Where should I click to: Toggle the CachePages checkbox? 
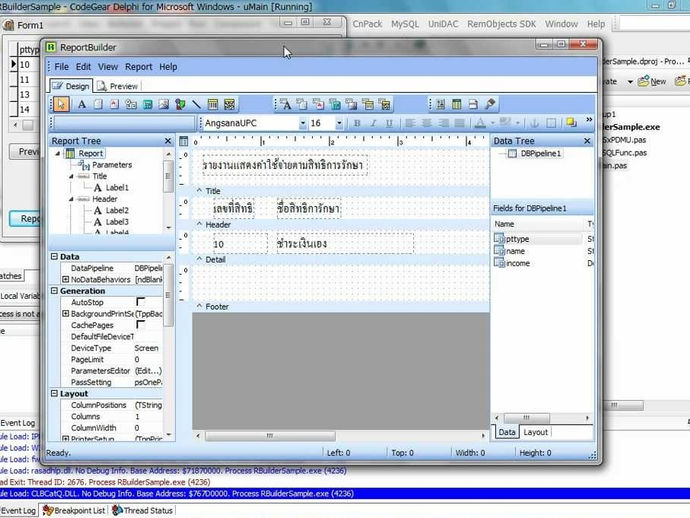(x=140, y=325)
